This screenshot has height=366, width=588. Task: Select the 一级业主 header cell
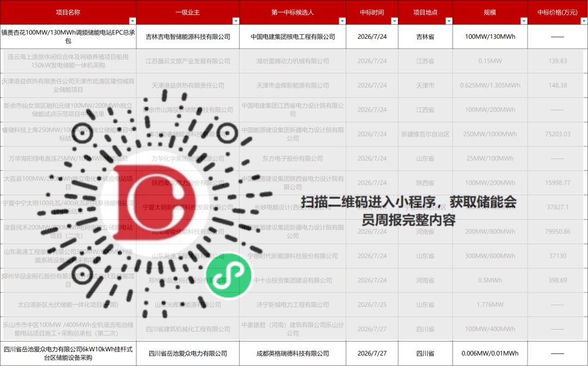pyautogui.click(x=188, y=13)
